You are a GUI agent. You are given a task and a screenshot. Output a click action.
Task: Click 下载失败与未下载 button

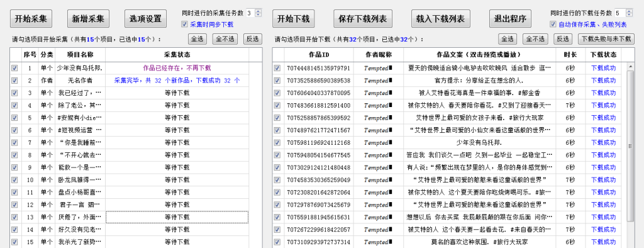[606, 39]
